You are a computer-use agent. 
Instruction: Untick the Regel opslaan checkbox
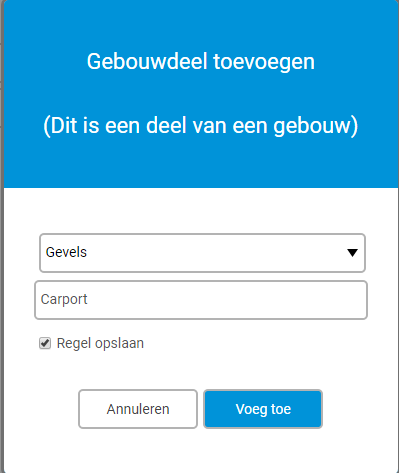45,343
